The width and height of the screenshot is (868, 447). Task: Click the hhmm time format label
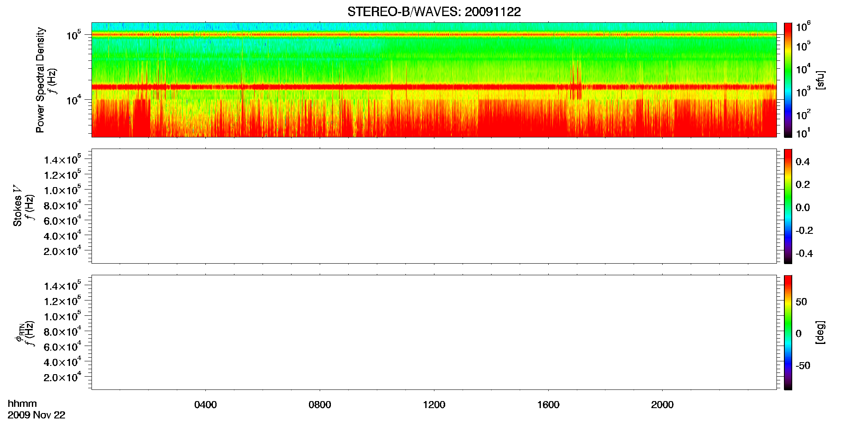tap(22, 404)
